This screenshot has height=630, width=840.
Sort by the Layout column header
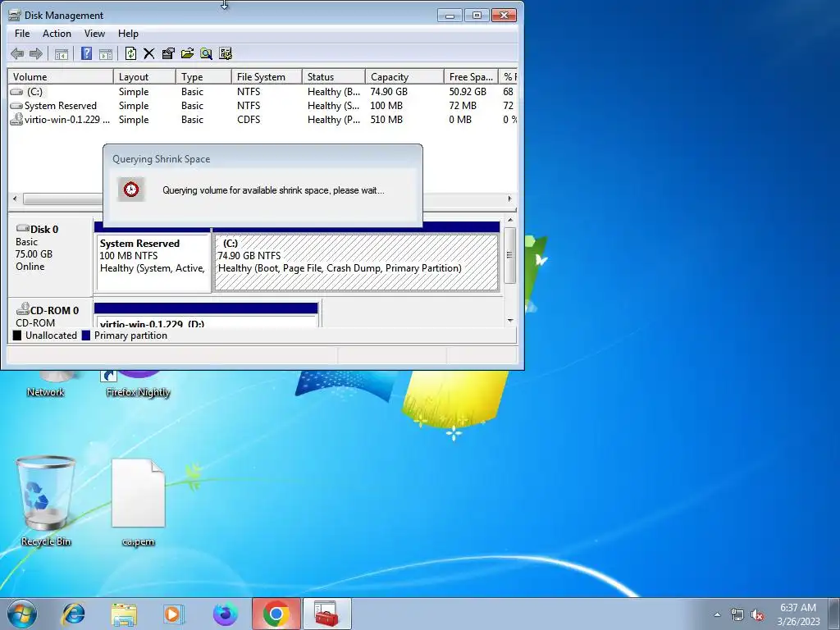click(x=144, y=76)
